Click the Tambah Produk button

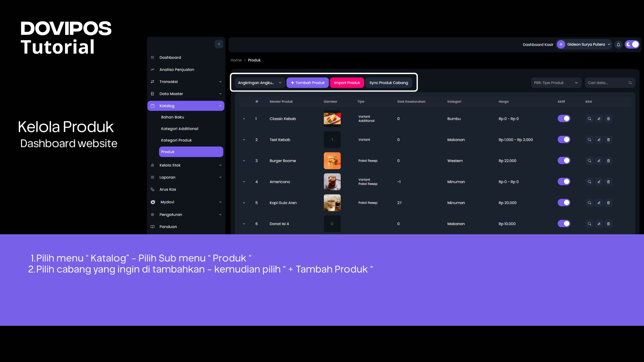coord(308,83)
